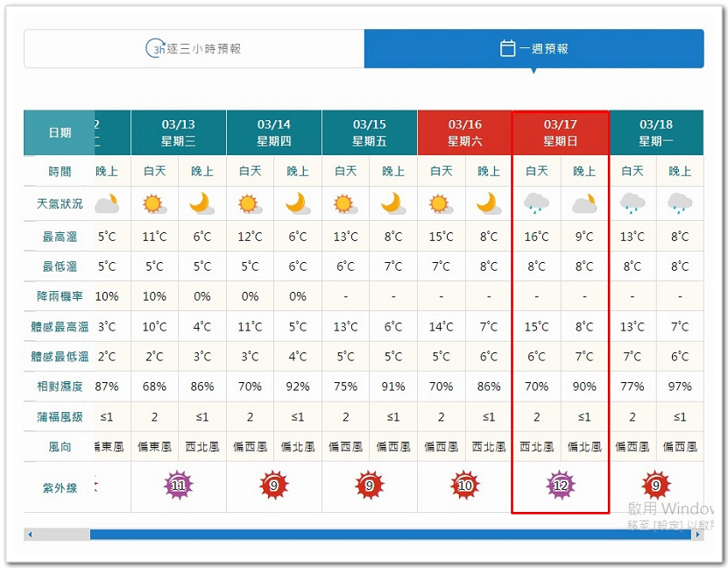Click the UV index 9 badge for 03/15
This screenshot has height=568, width=728.
click(370, 486)
